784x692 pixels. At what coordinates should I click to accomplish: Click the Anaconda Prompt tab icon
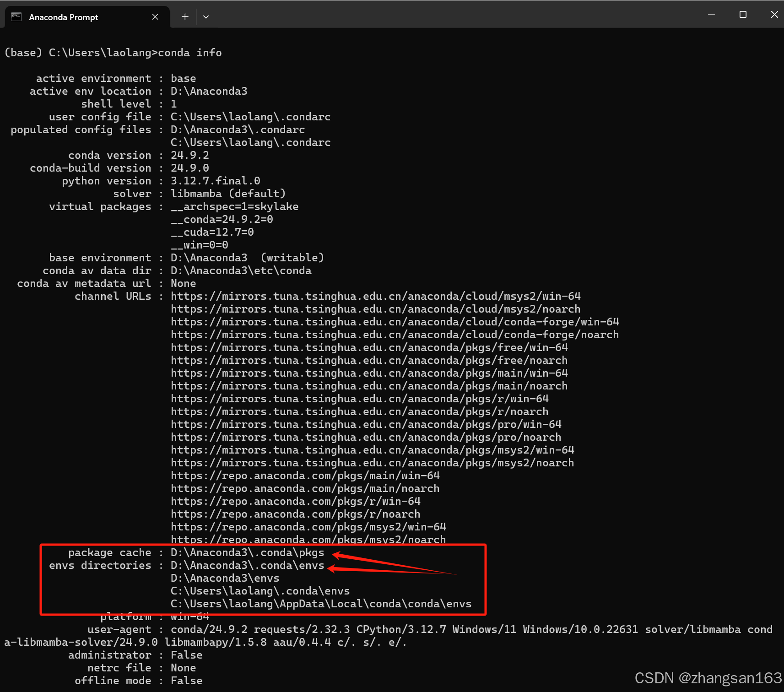[x=16, y=16]
